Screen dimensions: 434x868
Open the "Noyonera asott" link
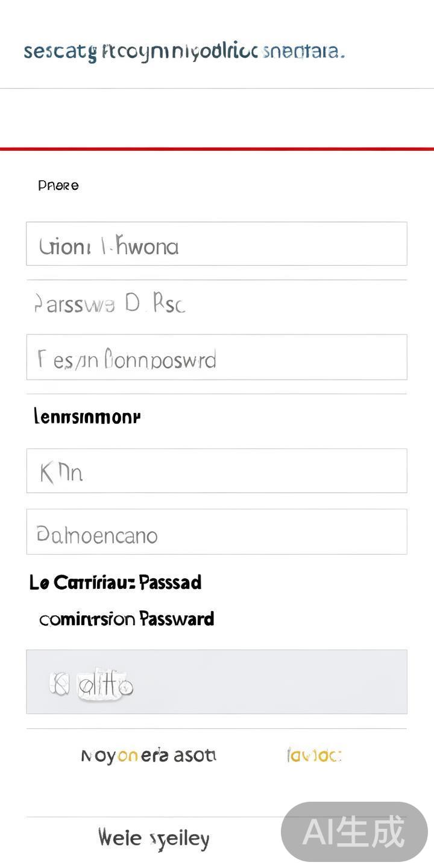tap(148, 755)
